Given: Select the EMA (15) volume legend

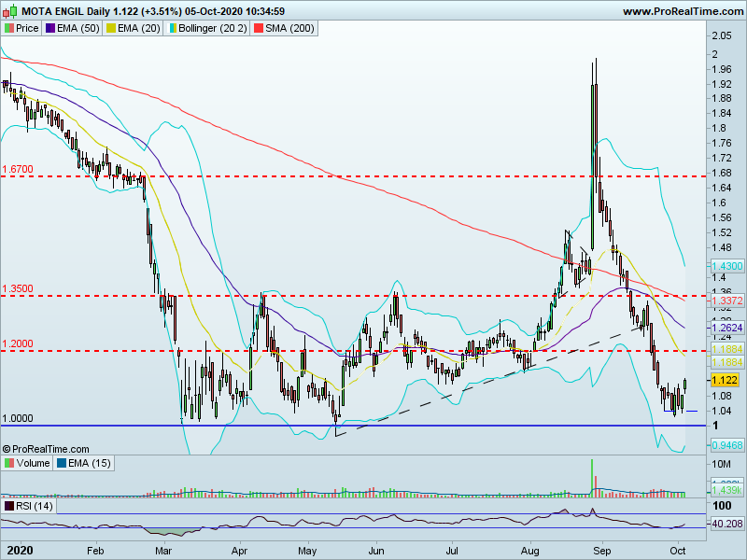Looking at the screenshot, I should point(83,463).
